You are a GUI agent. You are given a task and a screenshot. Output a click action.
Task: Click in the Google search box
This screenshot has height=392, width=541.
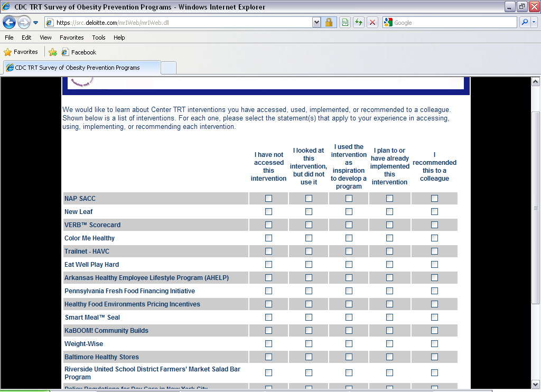(x=454, y=23)
